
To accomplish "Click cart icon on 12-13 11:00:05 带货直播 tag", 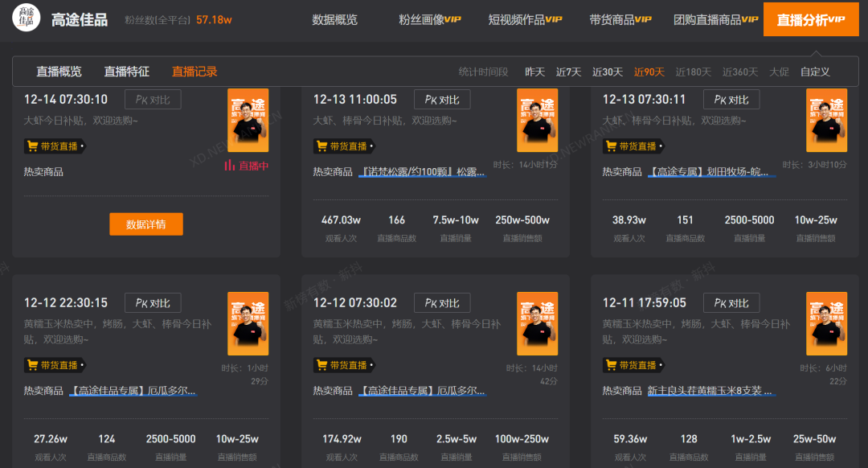I will 322,146.
